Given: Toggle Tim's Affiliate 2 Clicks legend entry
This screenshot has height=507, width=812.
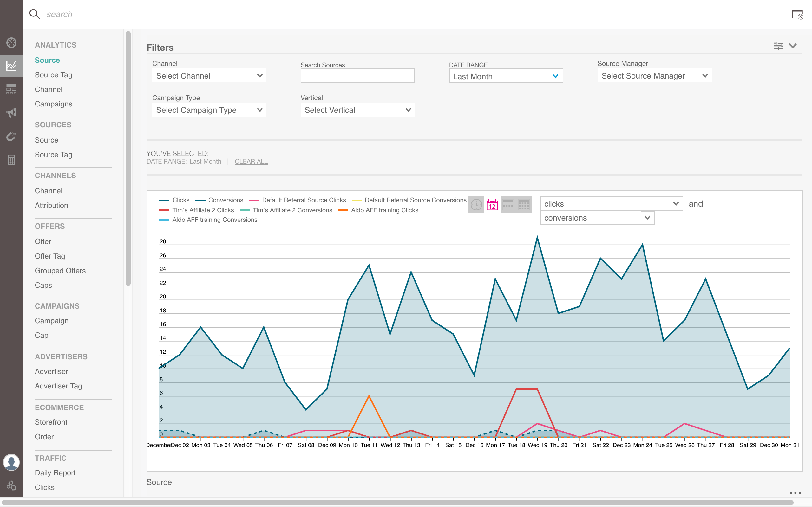Looking at the screenshot, I should coord(203,210).
